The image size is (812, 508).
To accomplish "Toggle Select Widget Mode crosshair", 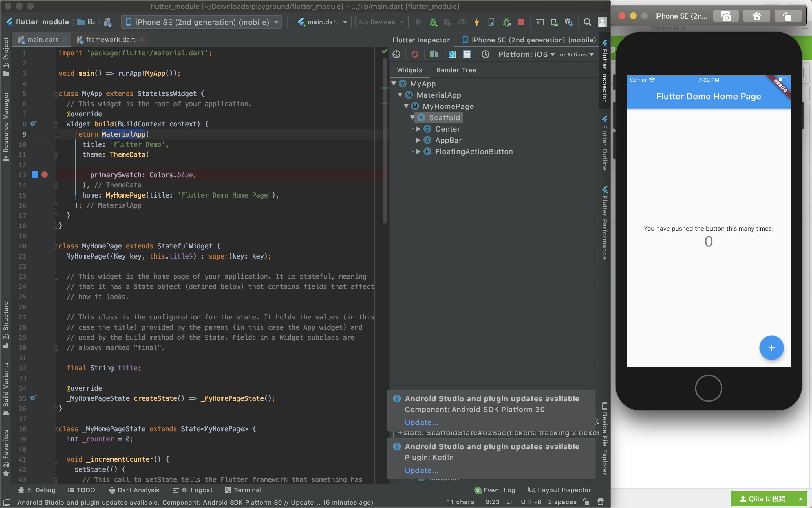I will coord(396,54).
